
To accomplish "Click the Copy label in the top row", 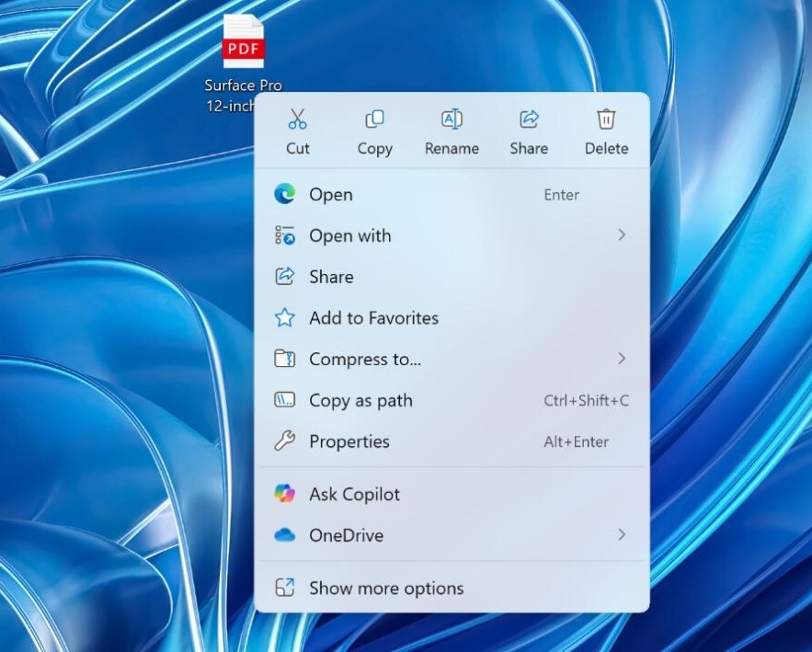I will 375,149.
